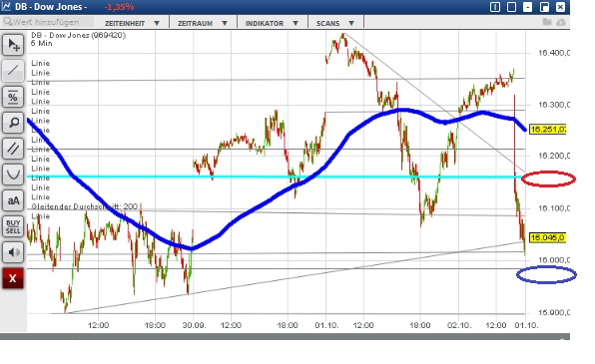The height and width of the screenshot is (364, 595).
Task: Click the yellow 16.045 price label
Action: click(x=548, y=237)
